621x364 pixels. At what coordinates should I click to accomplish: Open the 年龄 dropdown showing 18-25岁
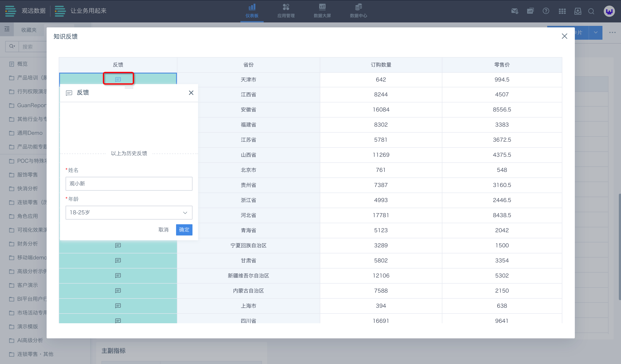tap(129, 212)
